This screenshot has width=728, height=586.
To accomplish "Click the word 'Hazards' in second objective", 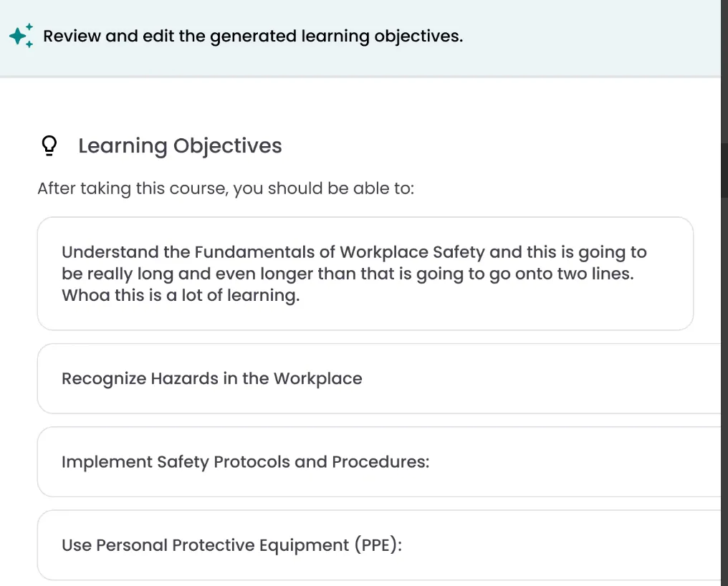I will (184, 378).
